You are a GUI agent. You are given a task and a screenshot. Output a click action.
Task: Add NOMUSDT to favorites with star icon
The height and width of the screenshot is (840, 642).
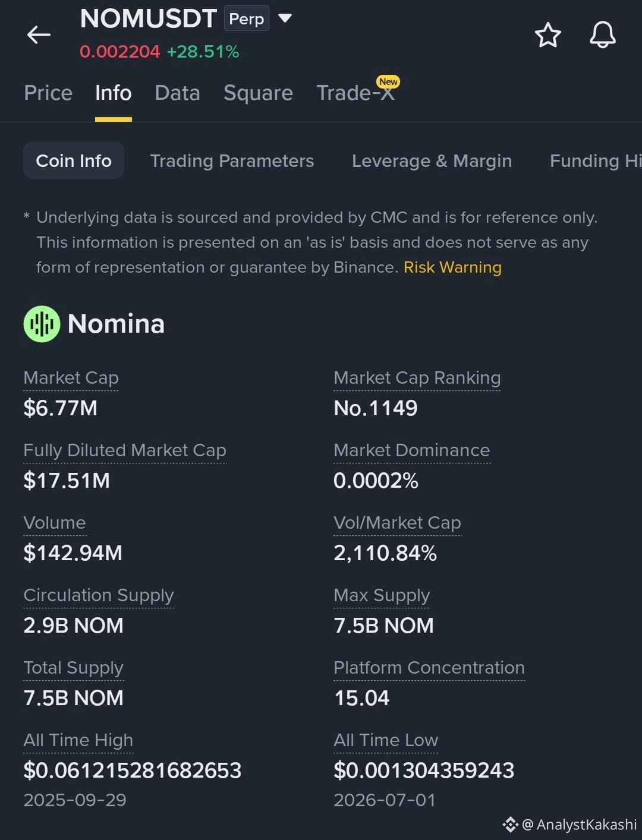tap(547, 35)
